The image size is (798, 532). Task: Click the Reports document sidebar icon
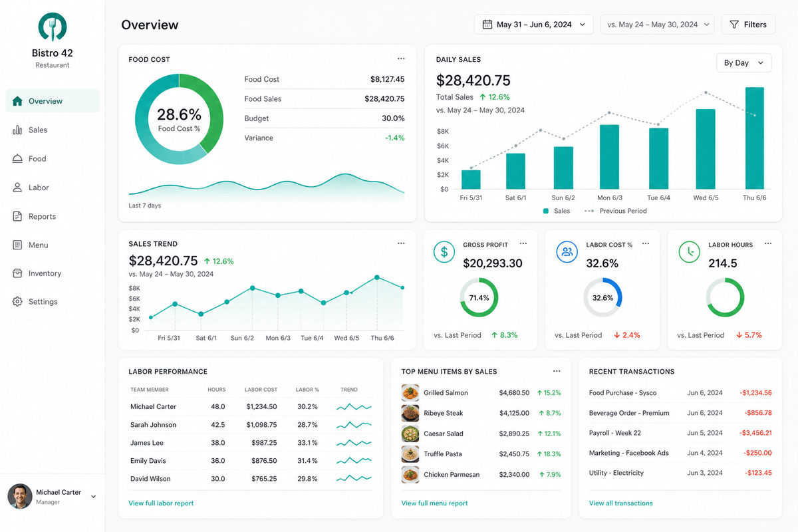(x=17, y=216)
